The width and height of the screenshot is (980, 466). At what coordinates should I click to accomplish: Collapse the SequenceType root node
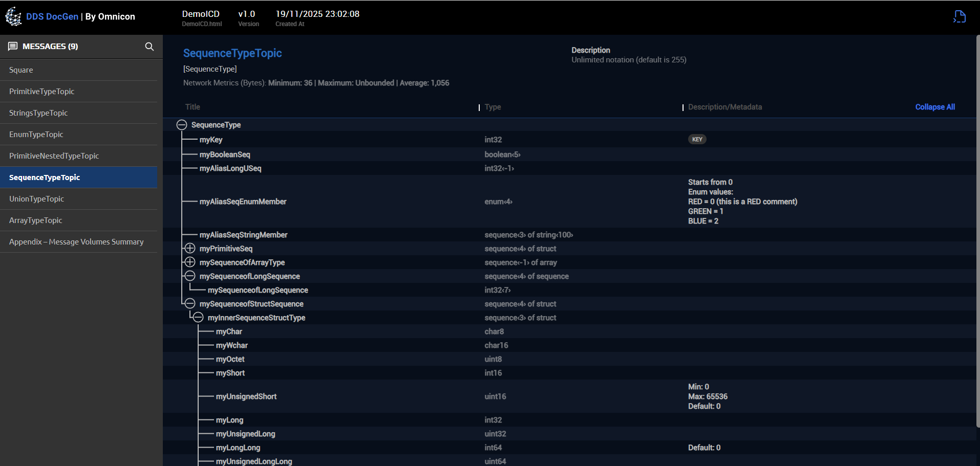tap(181, 125)
